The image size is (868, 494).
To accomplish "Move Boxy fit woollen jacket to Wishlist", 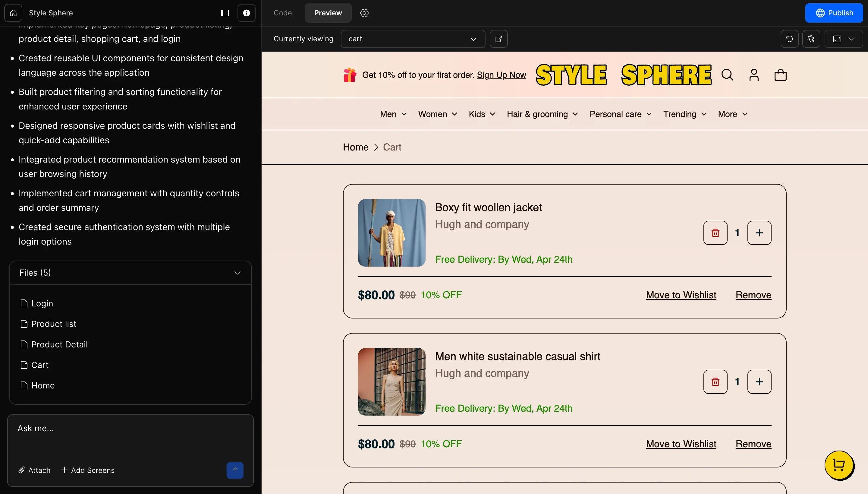I will coord(681,295).
